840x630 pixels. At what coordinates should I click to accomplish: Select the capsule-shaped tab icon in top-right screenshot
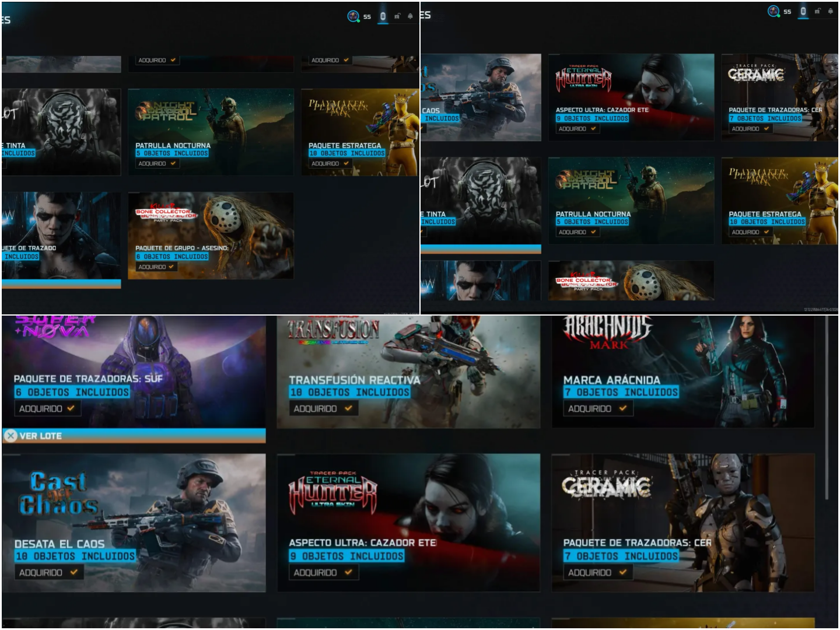pos(803,11)
